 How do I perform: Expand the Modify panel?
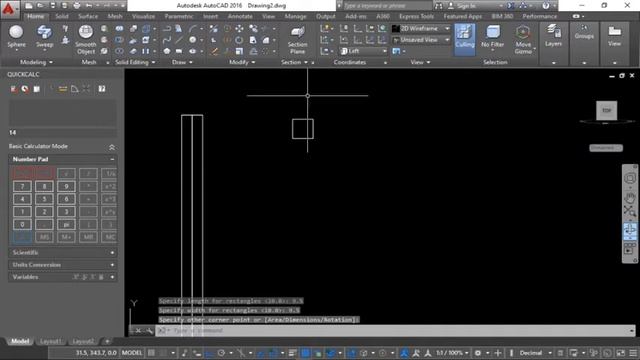[x=242, y=62]
